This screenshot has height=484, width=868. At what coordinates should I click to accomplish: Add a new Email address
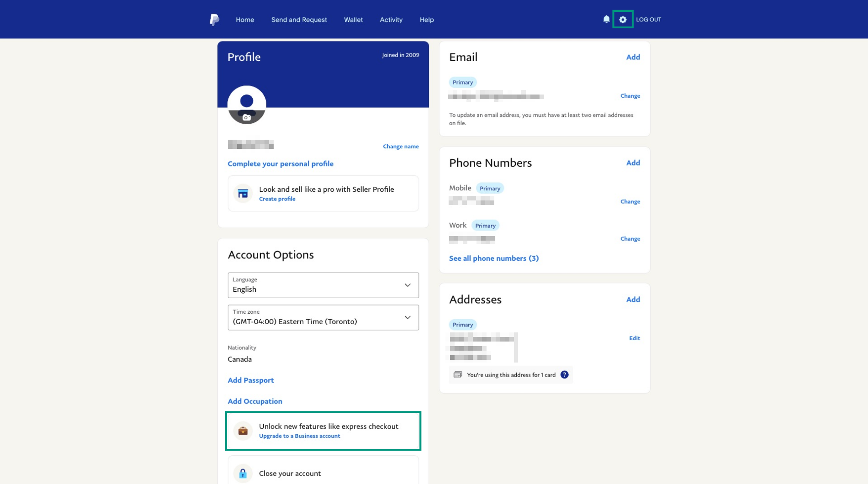[x=633, y=57]
